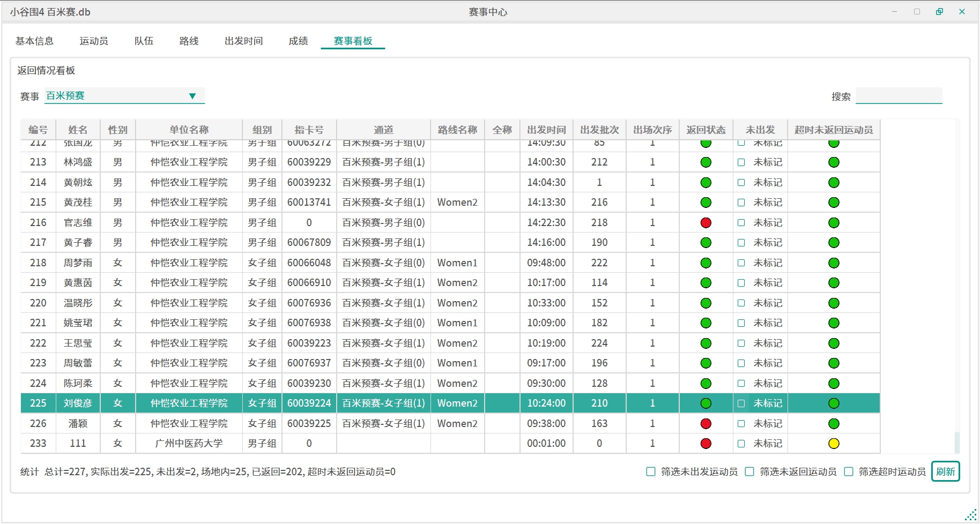Click into the 搜索 search field
Viewport: 980px width, 524px height.
899,96
